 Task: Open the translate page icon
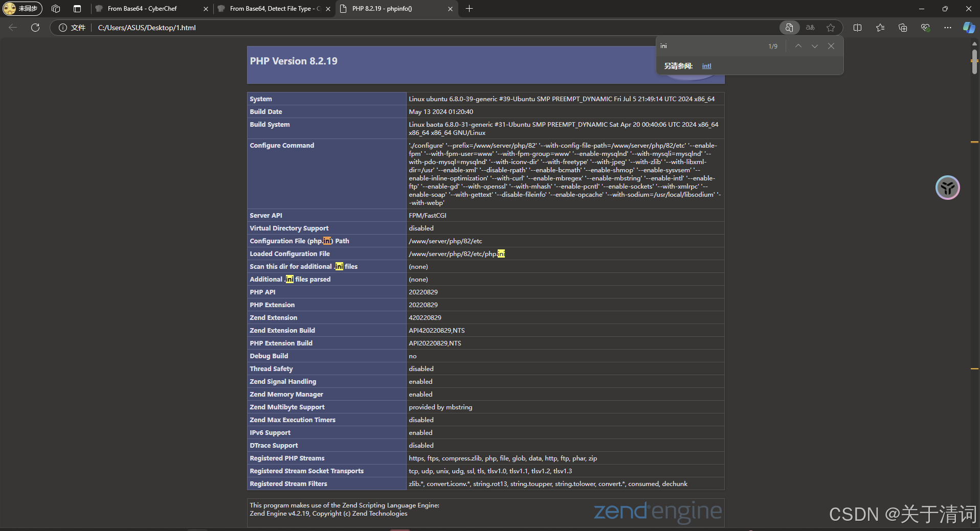[x=810, y=28]
